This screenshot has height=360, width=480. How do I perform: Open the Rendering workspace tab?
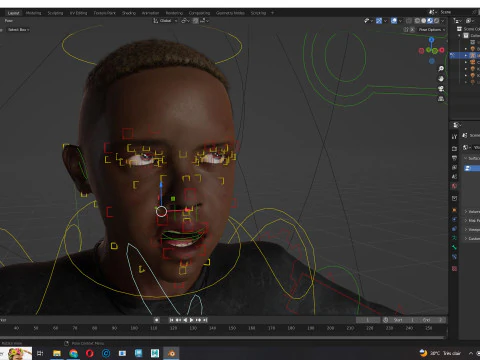[x=174, y=13]
